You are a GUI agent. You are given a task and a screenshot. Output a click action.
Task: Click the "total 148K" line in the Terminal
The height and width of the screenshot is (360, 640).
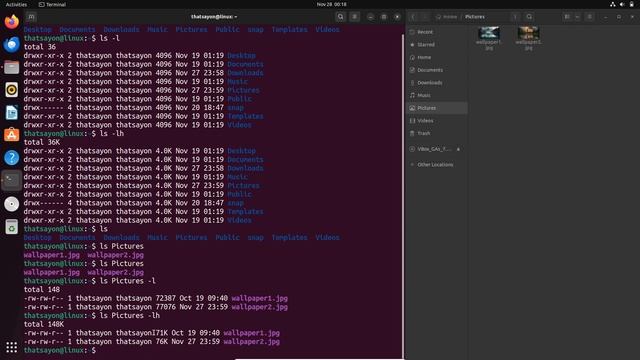coord(44,324)
